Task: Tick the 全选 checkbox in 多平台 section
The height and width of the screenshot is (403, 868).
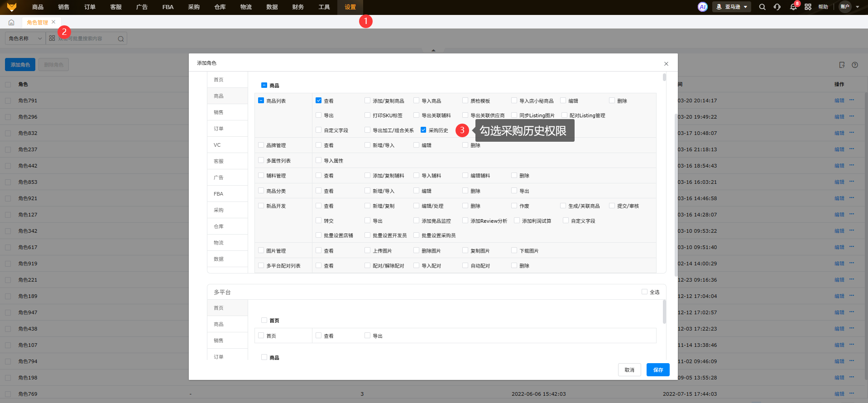Action: pyautogui.click(x=644, y=292)
